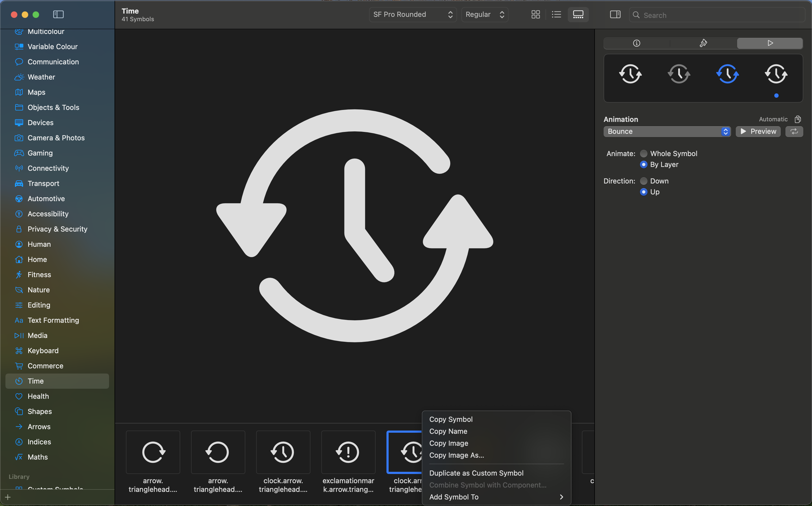
Task: Choose monochrome rendering preview symbol
Action: point(630,74)
